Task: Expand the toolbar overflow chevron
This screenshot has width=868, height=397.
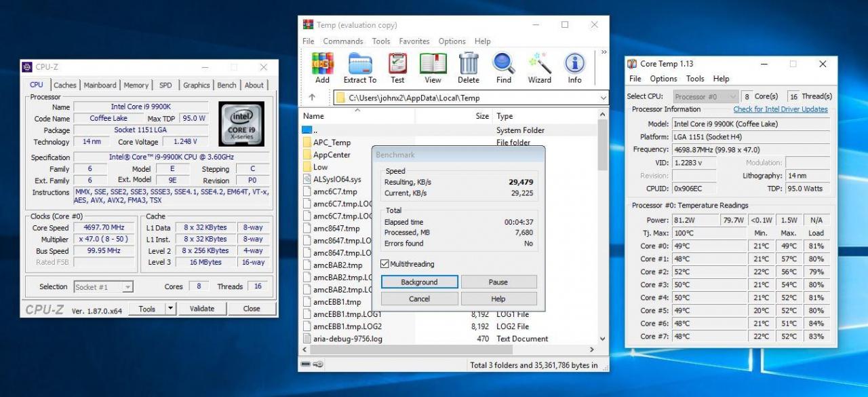Action: pyautogui.click(x=604, y=52)
